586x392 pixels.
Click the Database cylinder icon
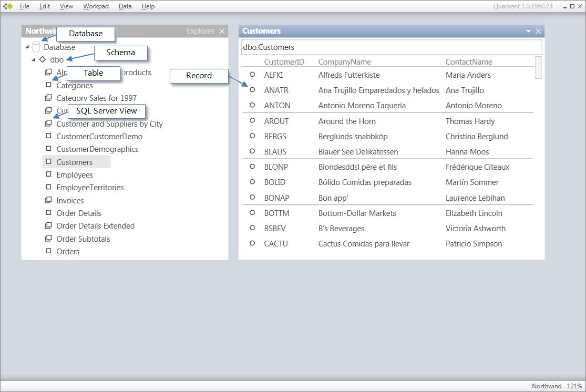36,47
